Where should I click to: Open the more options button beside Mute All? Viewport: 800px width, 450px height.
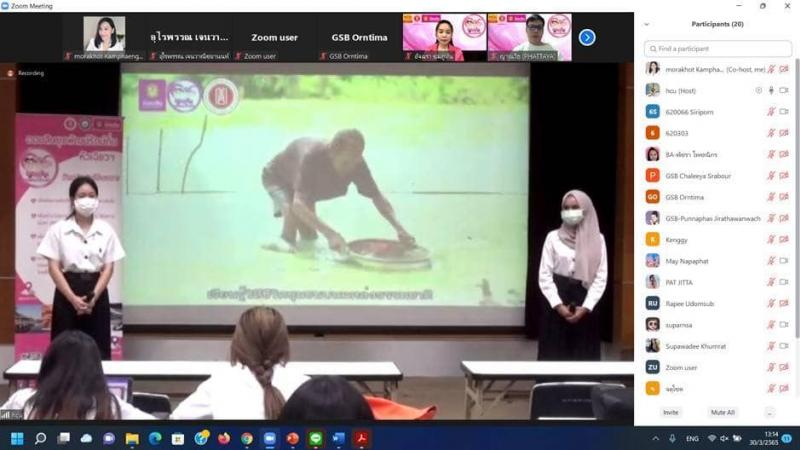tap(769, 412)
